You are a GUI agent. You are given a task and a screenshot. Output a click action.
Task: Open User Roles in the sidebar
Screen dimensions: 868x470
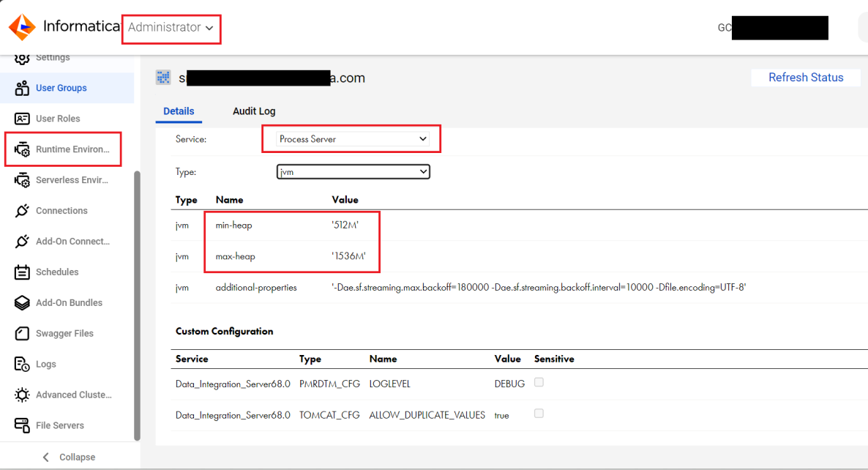click(67, 119)
